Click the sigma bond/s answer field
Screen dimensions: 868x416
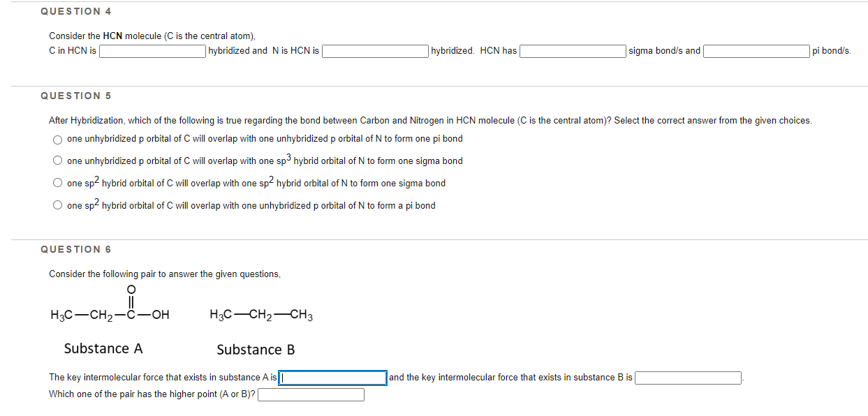click(x=573, y=50)
